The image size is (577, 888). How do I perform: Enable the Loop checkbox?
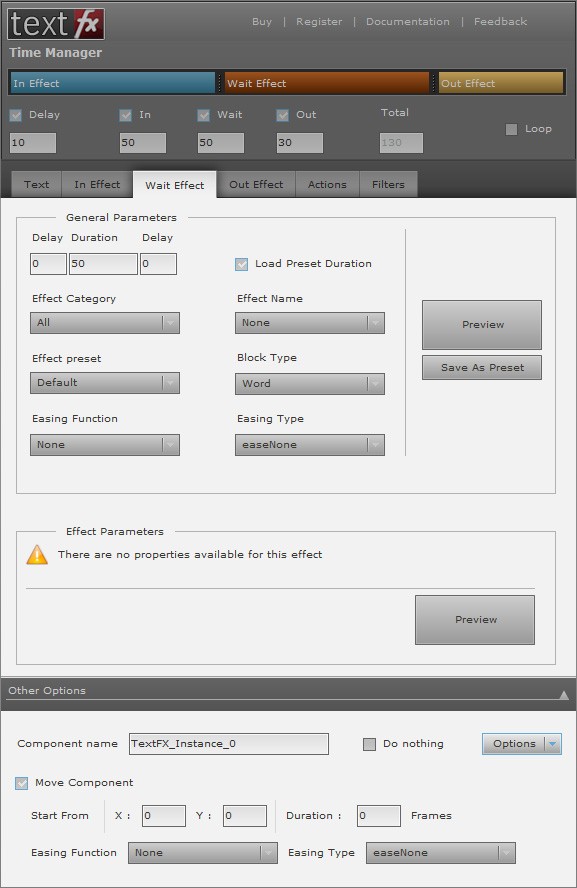[x=511, y=129]
